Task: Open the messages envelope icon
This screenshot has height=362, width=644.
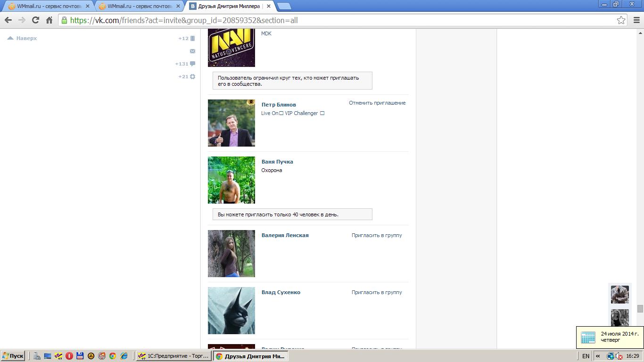Action: coord(192,51)
